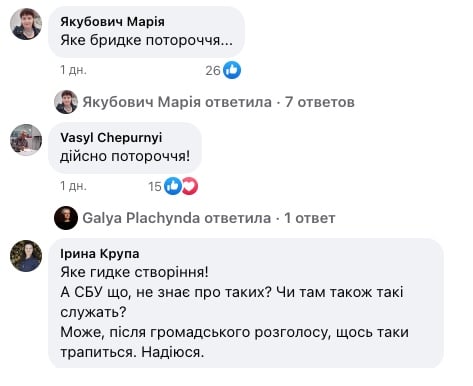Open the Якубович Марія name link on top comment
473x386 pixels.
click(112, 22)
